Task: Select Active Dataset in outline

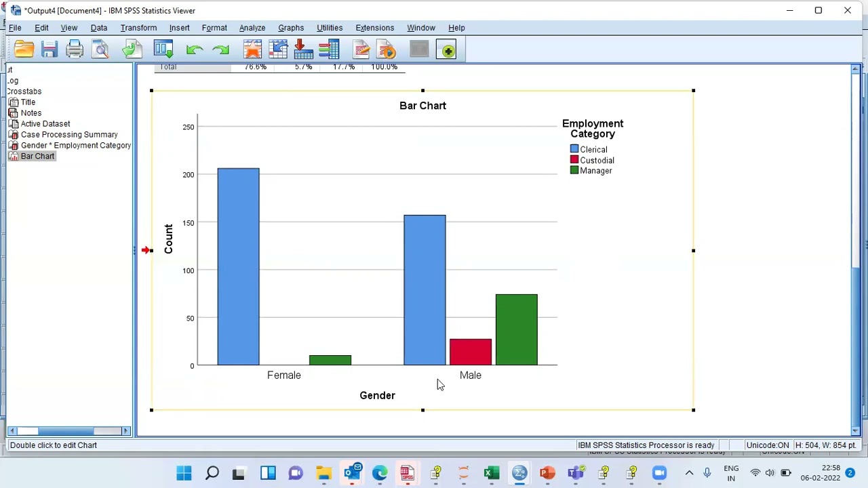Action: pos(45,124)
